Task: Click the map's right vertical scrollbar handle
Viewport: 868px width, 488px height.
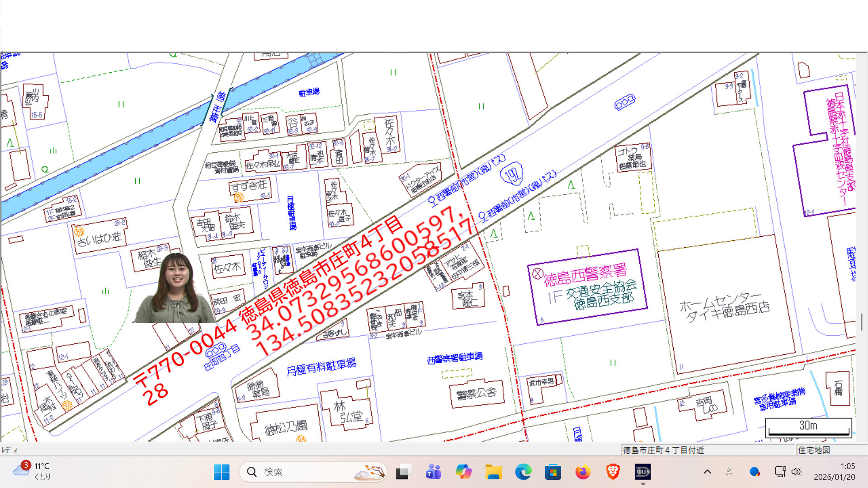Action: pos(862,322)
